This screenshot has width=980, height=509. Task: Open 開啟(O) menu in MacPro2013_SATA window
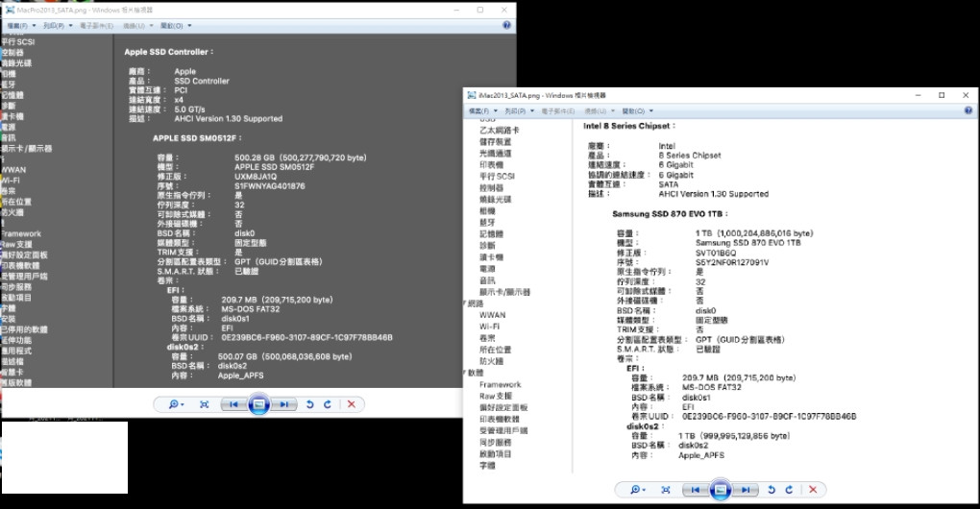click(176, 26)
